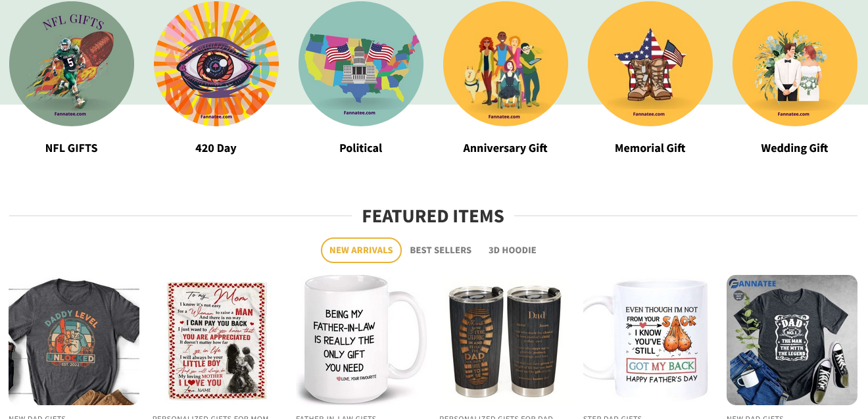Open the Got My Back mug product
Image resolution: width=868 pixels, height=419 pixels.
tap(648, 340)
